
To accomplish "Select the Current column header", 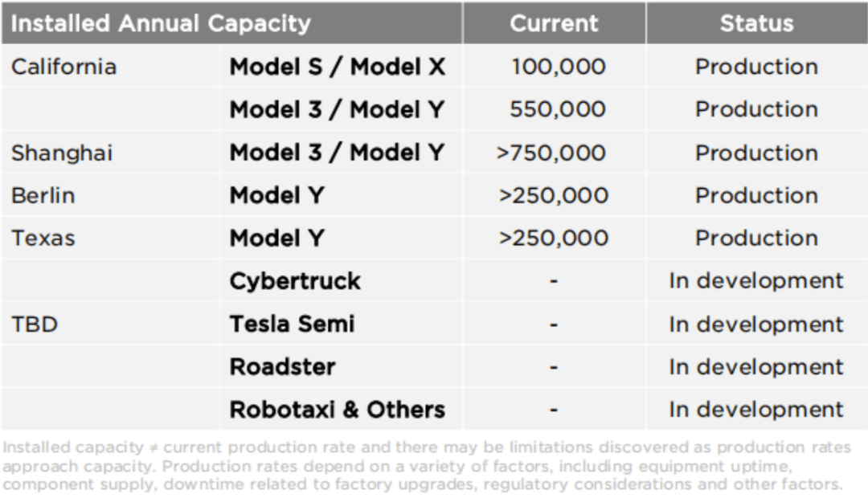I will click(554, 24).
